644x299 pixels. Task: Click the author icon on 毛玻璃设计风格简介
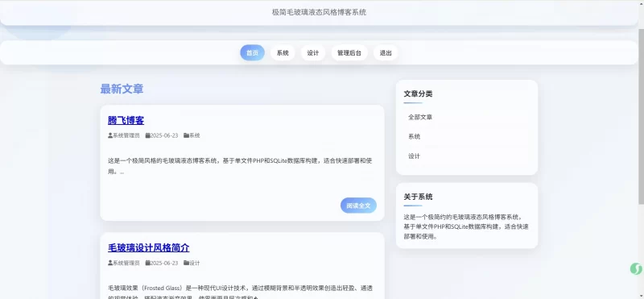(110, 263)
